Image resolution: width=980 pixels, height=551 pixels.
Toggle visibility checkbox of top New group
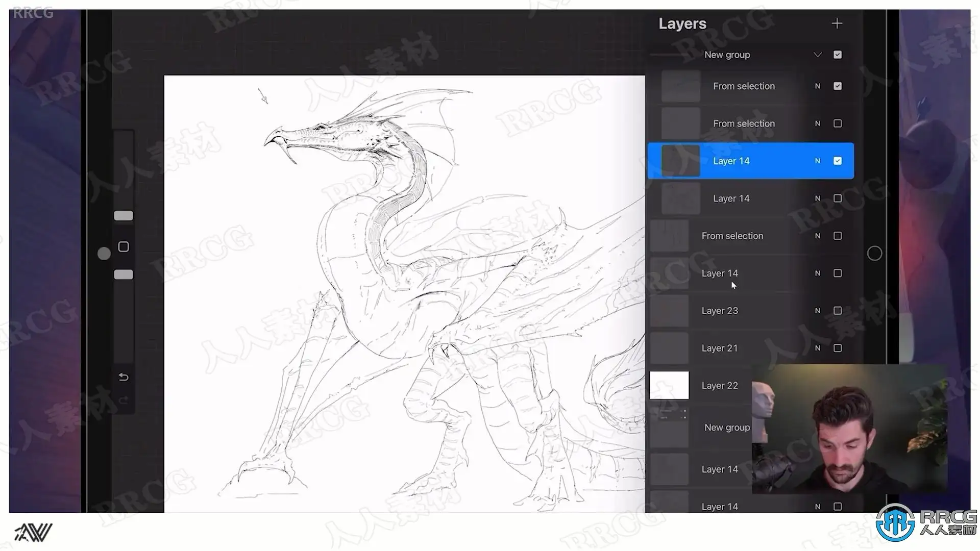click(x=838, y=55)
